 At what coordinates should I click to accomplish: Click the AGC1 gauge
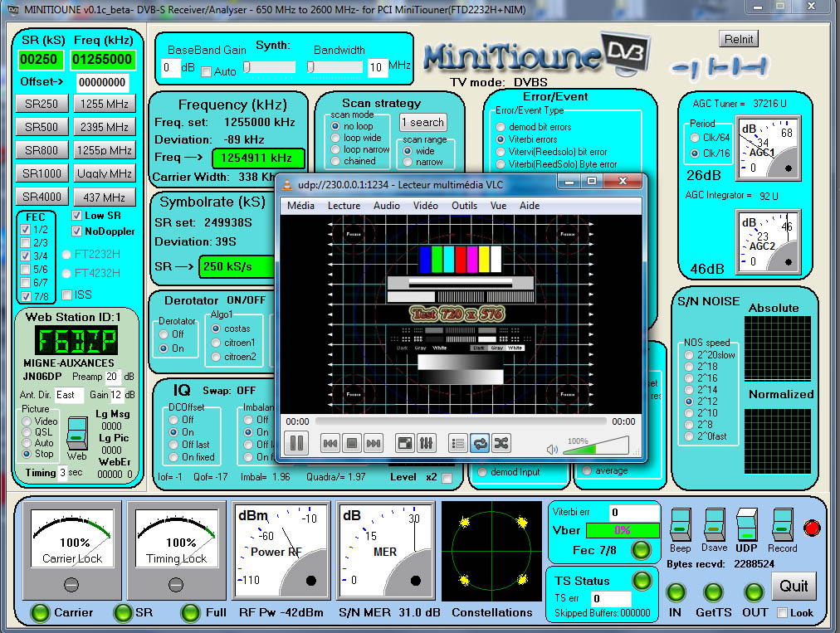[x=768, y=148]
